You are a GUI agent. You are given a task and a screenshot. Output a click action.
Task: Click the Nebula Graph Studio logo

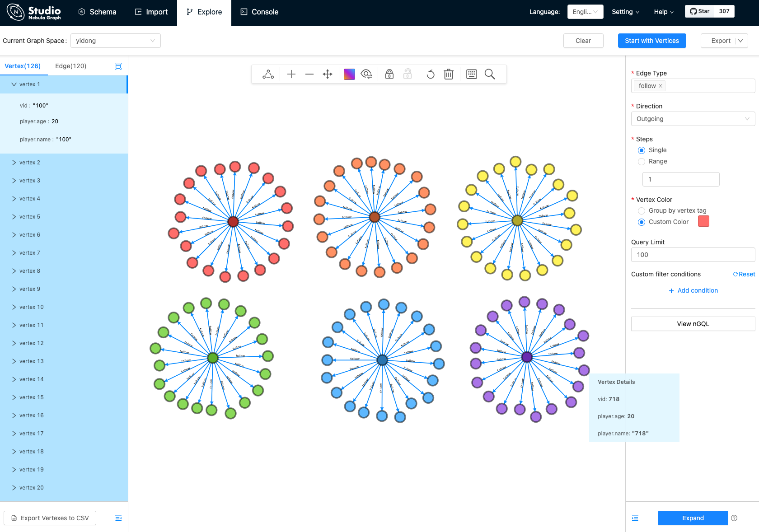click(x=34, y=12)
